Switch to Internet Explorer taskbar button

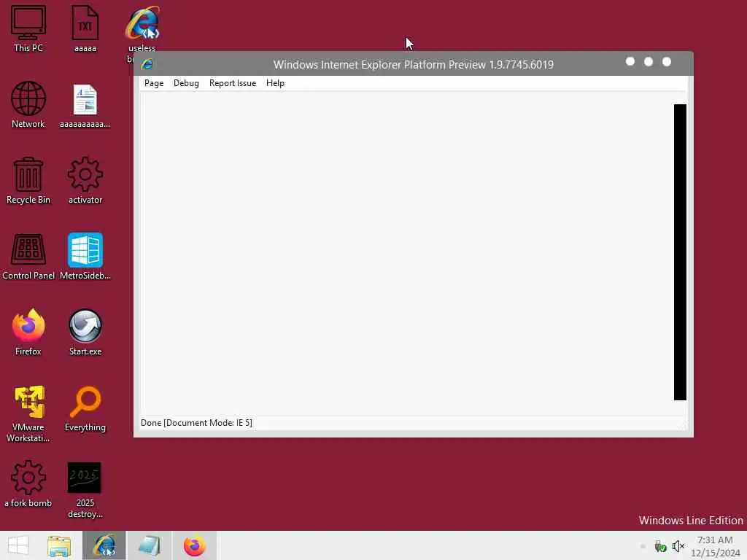coord(104,545)
